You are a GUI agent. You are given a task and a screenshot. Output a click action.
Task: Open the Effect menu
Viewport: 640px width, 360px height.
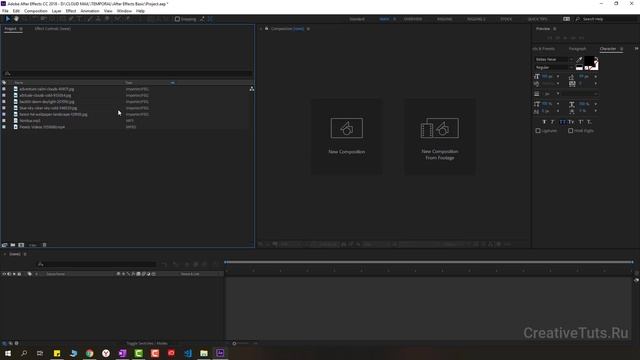click(x=71, y=11)
